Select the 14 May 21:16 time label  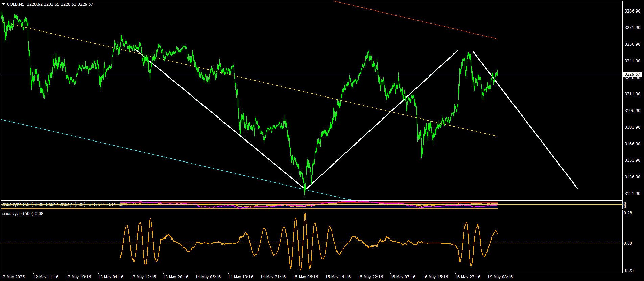tap(273, 277)
